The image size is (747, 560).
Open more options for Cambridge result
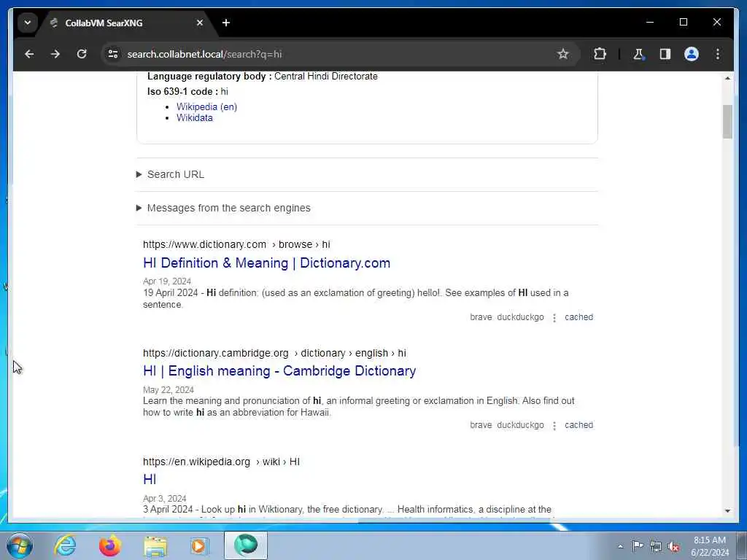[554, 426]
